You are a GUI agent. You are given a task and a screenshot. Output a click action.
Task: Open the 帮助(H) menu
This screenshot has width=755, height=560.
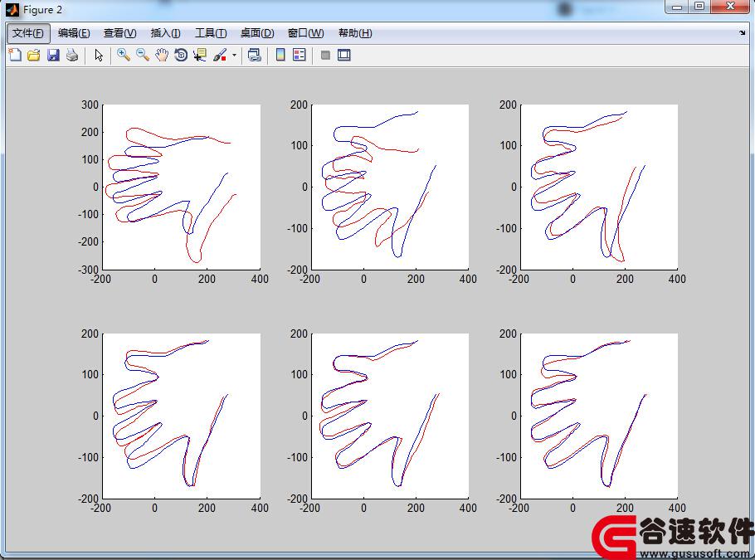coord(355,33)
